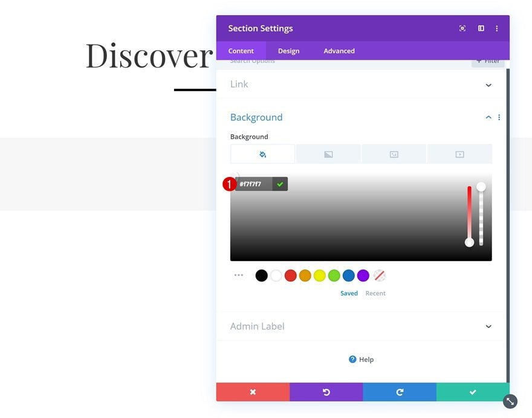Switch to the Design tab
The width and height of the screenshot is (532, 418).
[289, 51]
